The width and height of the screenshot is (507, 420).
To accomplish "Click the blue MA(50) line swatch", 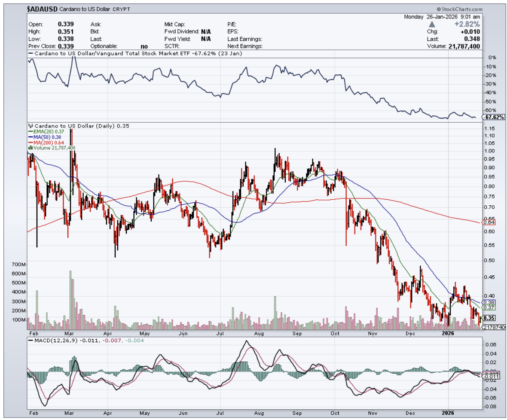I will (31, 137).
